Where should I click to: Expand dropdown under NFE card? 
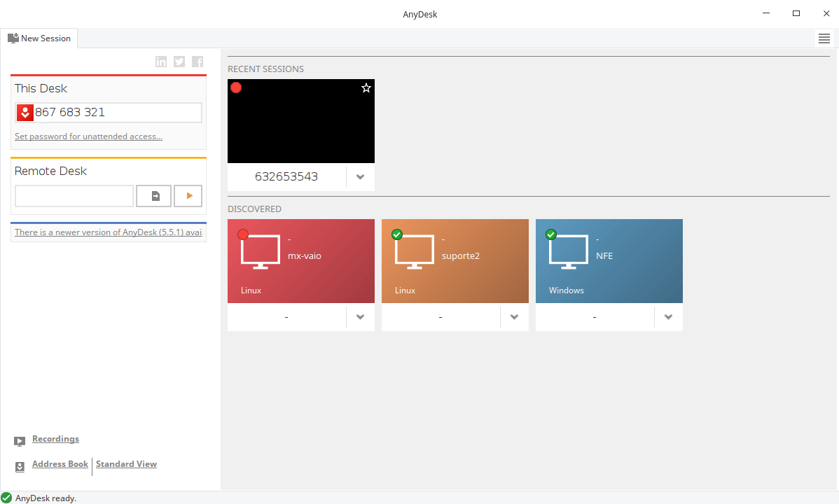(x=668, y=317)
